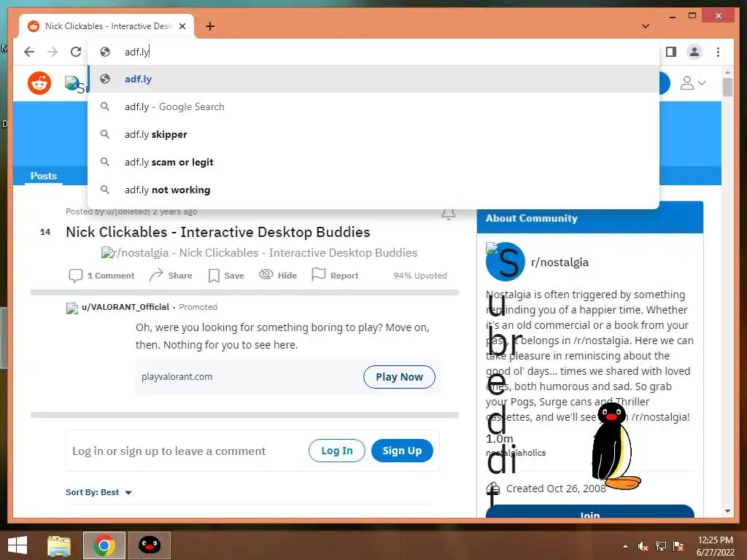Screen dimensions: 747x560
Task: Close the Nick Clickables browser tab
Action: click(x=182, y=26)
